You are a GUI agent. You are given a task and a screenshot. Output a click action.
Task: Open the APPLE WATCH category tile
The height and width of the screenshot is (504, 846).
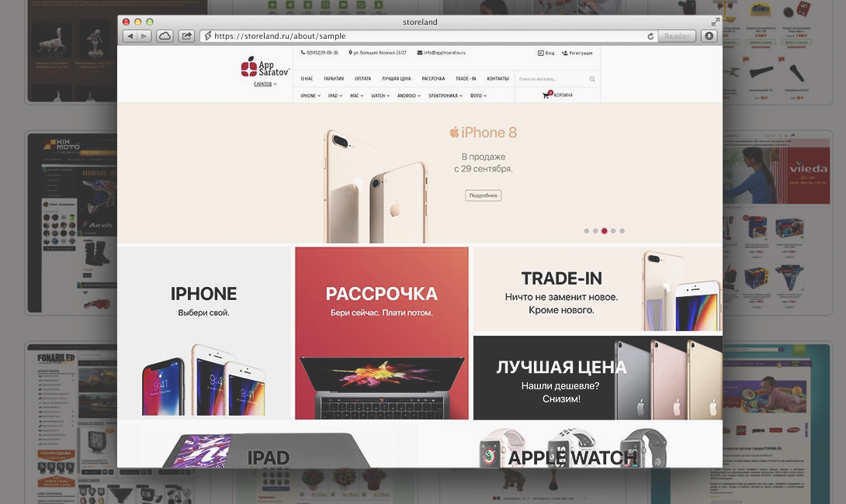point(572,446)
